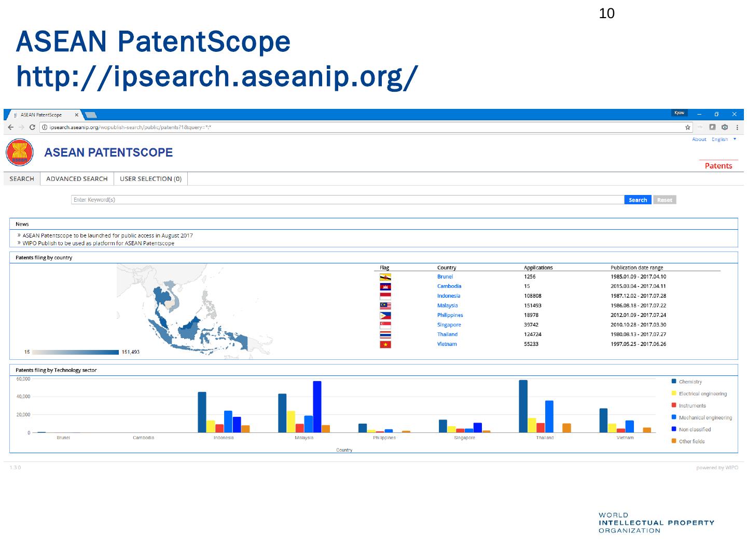
Task: Click the ASEAN PATENTSCOPE page title
Action: pyautogui.click(x=108, y=152)
